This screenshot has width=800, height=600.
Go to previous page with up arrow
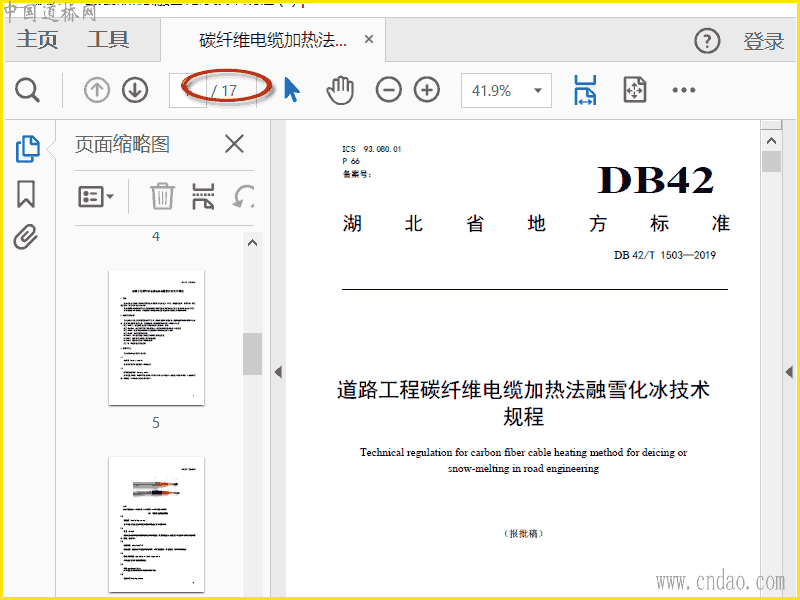96,90
